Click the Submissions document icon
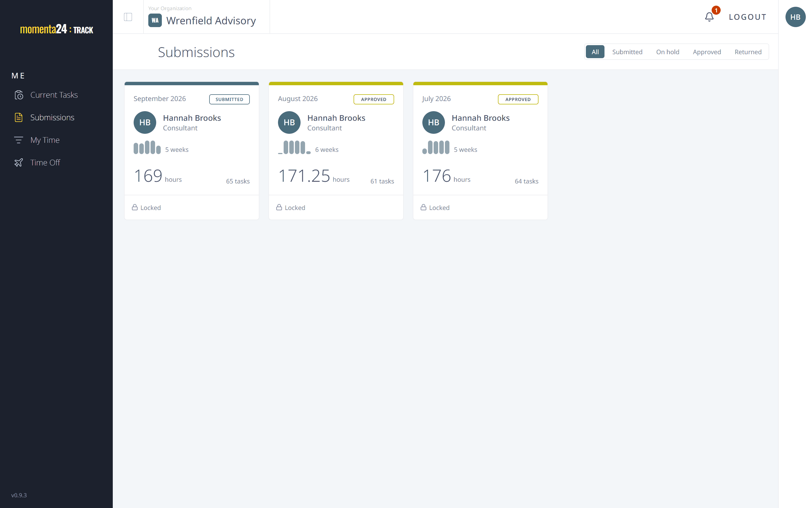 19,118
